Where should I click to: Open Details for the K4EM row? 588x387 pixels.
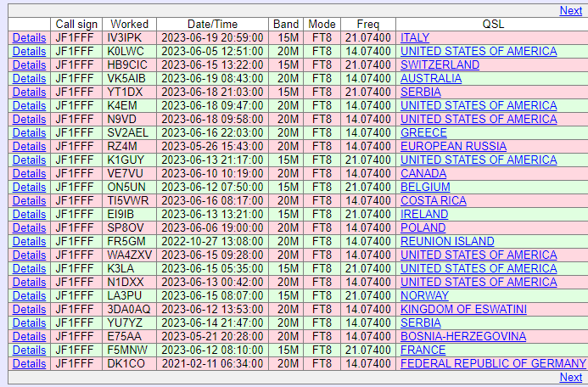pos(29,106)
